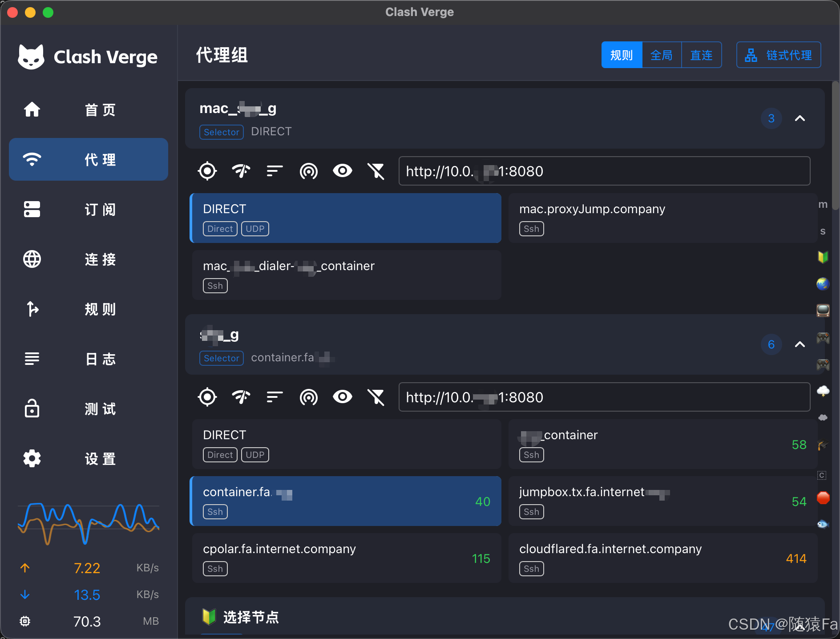The height and width of the screenshot is (639, 840).
Task: Open the 规则 rules page in sidebar
Action: coord(89,309)
